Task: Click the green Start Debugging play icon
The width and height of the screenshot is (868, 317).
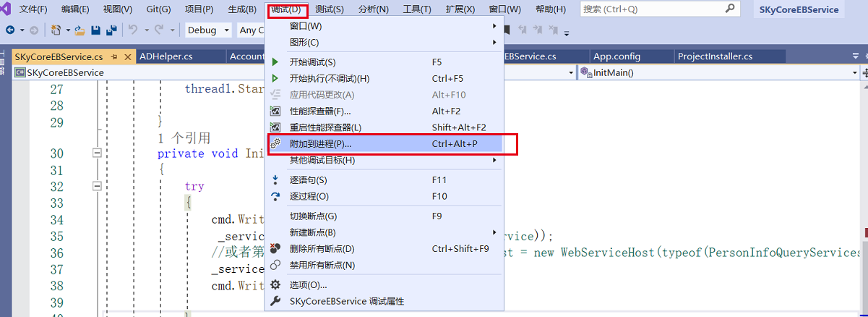Action: (275, 62)
